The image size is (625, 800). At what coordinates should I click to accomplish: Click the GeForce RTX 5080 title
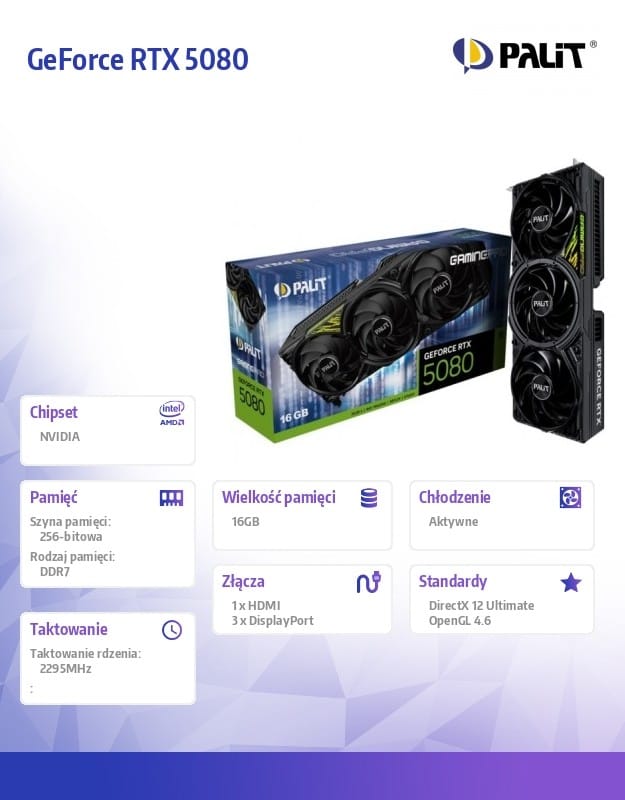click(x=138, y=59)
